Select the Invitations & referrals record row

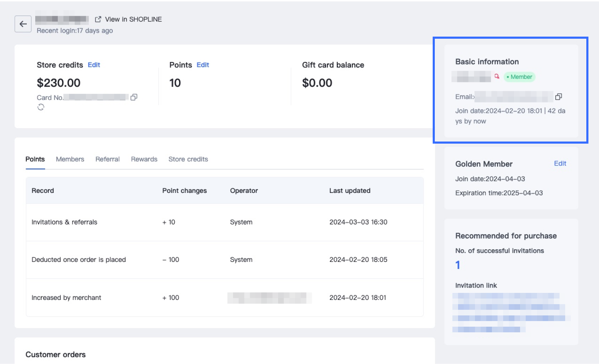click(x=64, y=222)
